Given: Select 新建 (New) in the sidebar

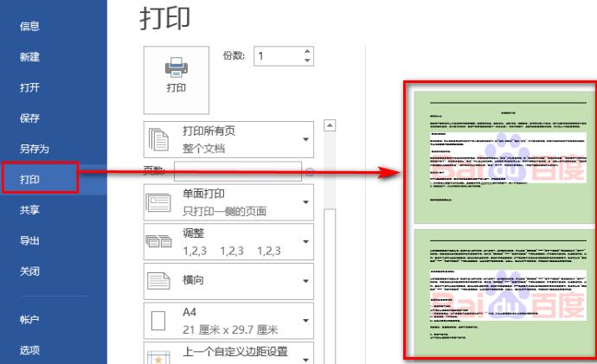Looking at the screenshot, I should (x=29, y=57).
